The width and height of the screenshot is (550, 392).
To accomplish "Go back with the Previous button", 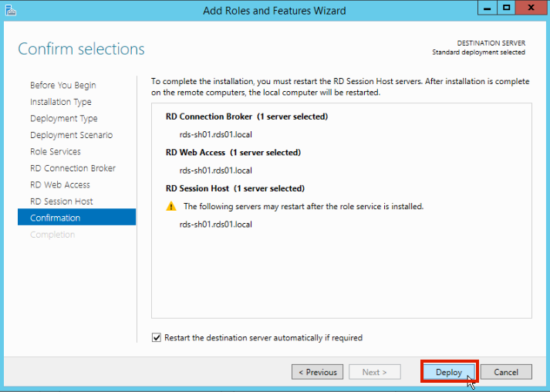I will tap(317, 372).
